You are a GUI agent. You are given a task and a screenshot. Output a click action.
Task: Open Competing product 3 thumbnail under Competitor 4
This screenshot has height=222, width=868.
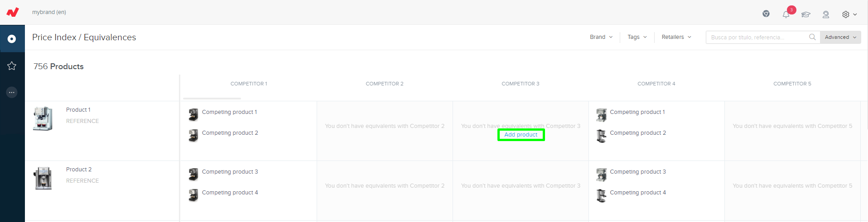tap(601, 175)
